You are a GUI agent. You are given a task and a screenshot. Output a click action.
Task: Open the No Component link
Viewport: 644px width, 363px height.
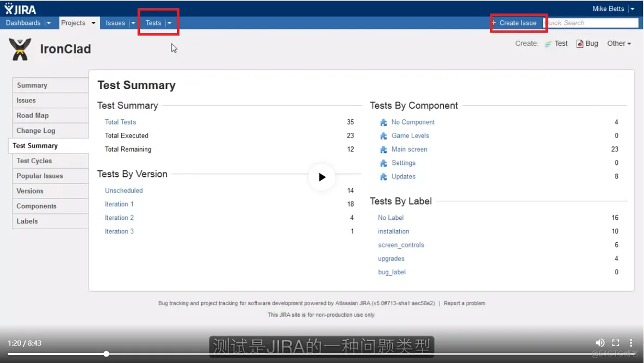413,122
